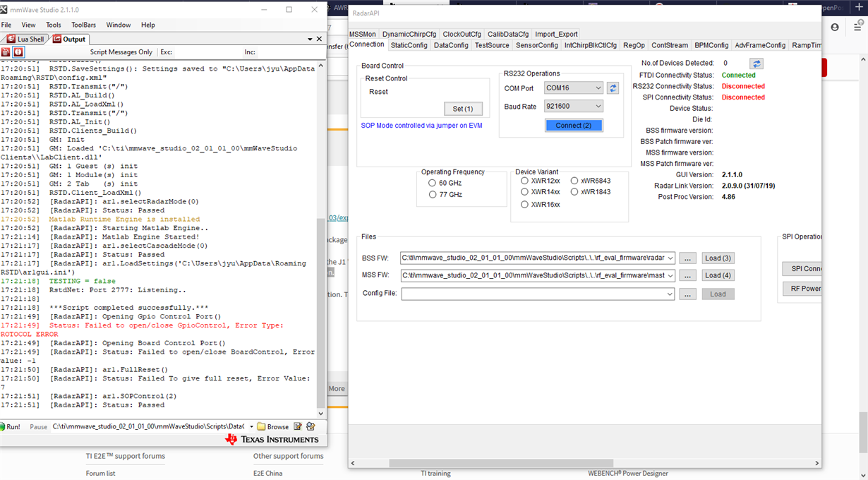Click the Pause script button

pos(38,427)
